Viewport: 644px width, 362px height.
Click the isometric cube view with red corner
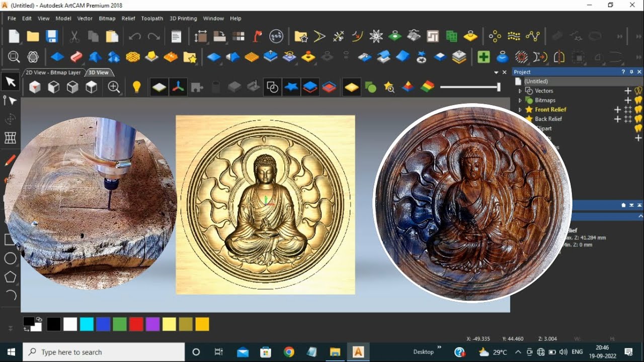pyautogui.click(x=35, y=87)
